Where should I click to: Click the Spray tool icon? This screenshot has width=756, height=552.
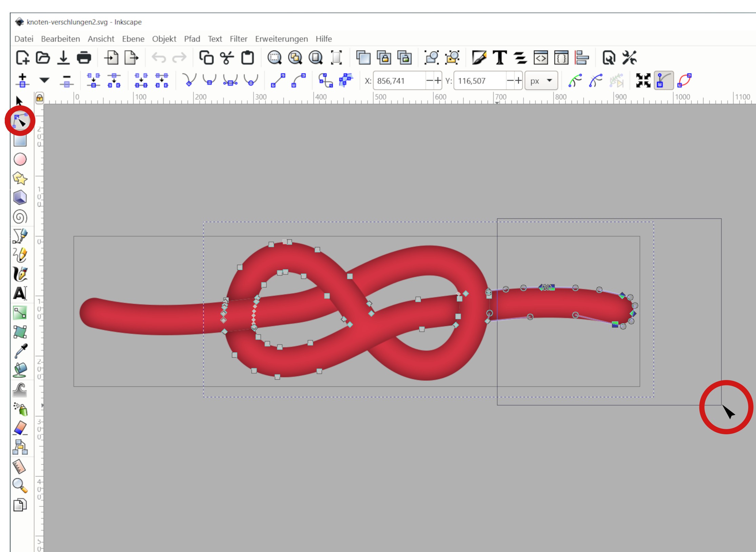(20, 409)
